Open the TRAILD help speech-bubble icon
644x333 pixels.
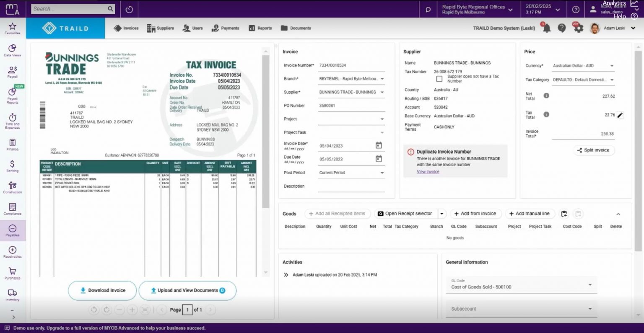point(562,28)
